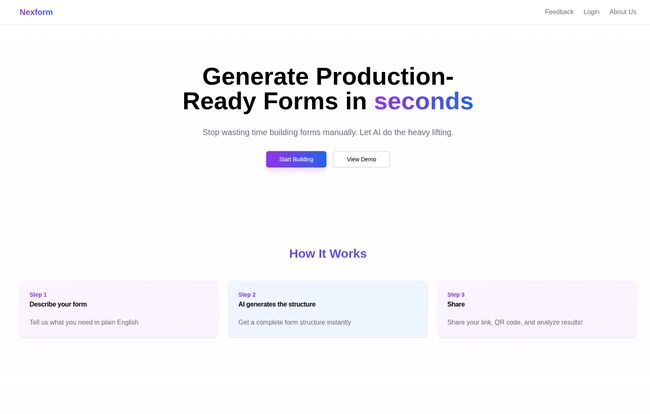Click the How It Works heading
Viewport: 650px width, 414px height.
pos(328,254)
